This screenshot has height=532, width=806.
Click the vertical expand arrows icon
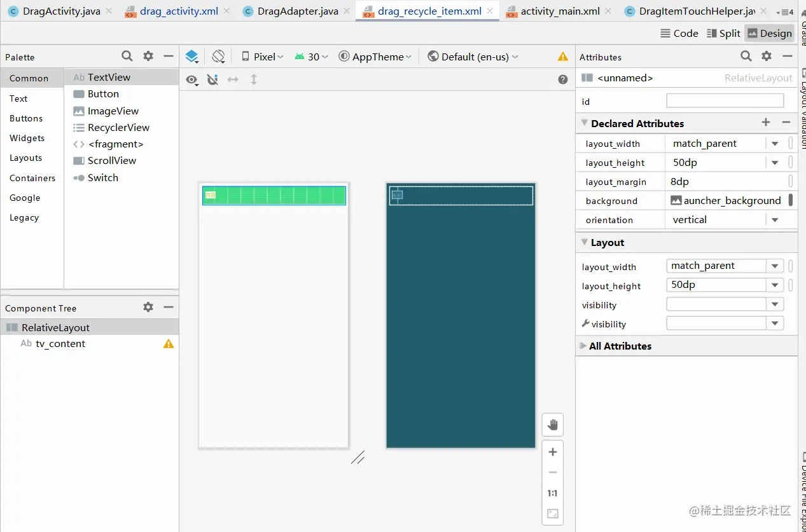point(254,79)
